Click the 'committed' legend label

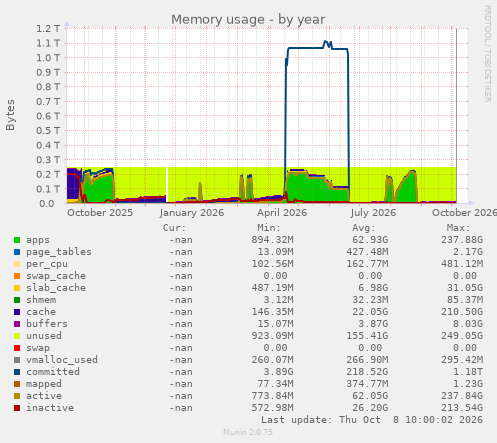pyautogui.click(x=53, y=372)
